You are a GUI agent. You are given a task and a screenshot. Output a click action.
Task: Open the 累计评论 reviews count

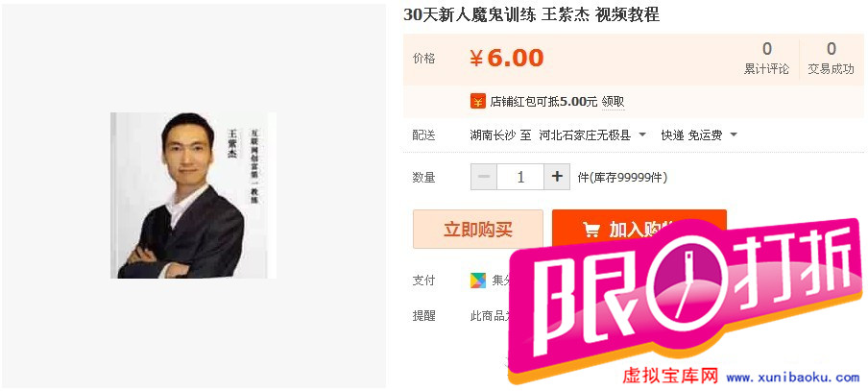point(766,59)
